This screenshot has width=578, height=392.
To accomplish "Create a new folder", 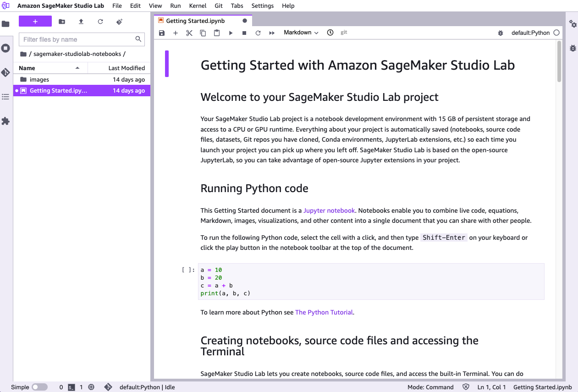I will coord(62,22).
